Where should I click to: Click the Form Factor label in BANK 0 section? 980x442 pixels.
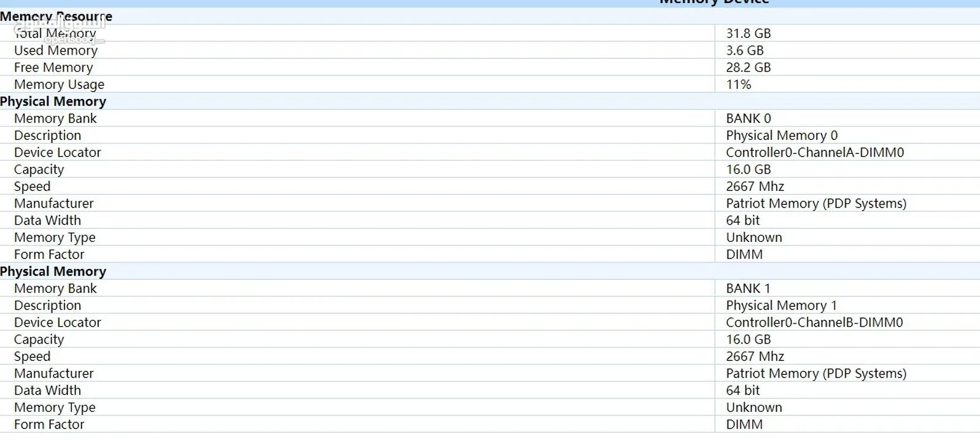pos(49,255)
